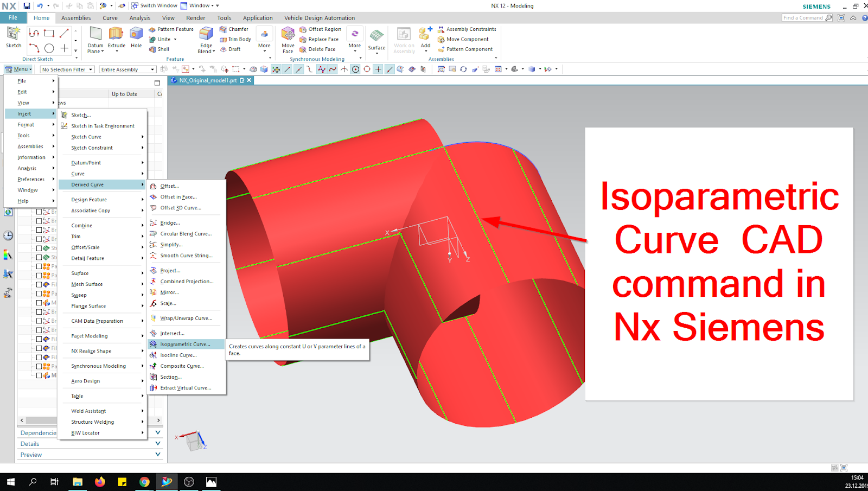
Task: Open the Vehicle Design Automation tab
Action: pos(320,18)
